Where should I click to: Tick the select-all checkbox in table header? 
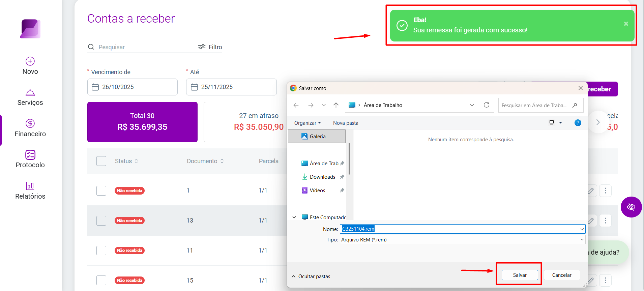coord(101,161)
